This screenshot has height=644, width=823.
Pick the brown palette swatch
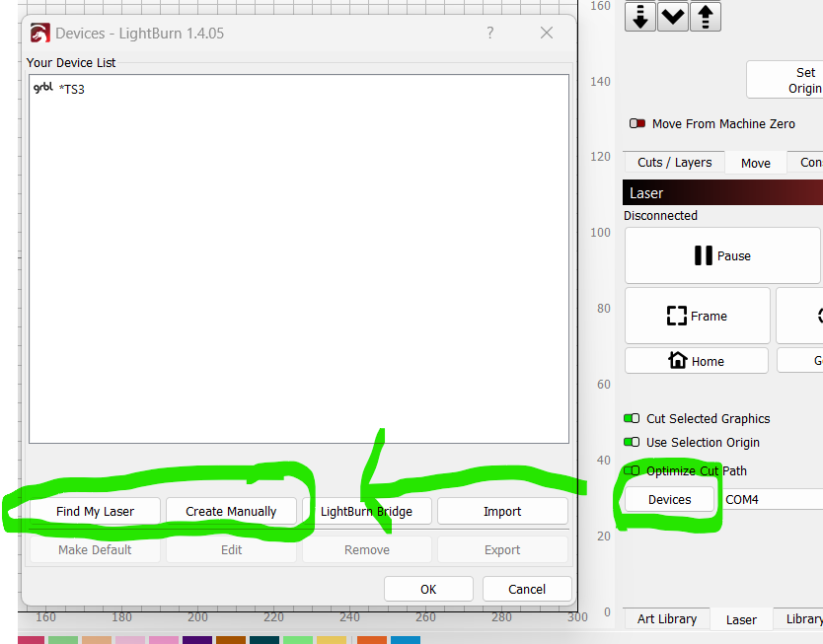click(230, 640)
